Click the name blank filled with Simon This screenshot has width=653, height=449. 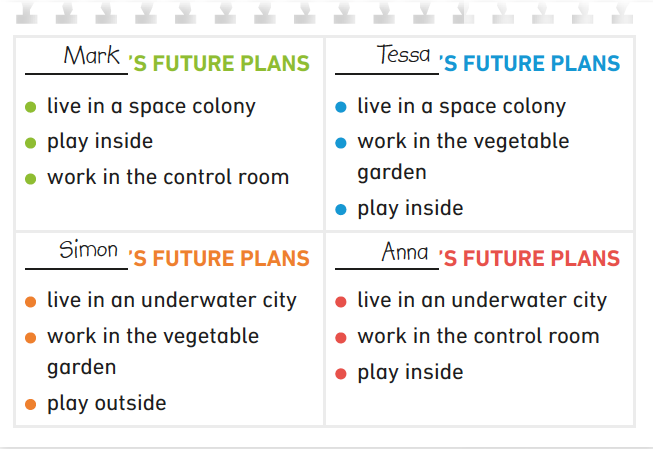89,250
